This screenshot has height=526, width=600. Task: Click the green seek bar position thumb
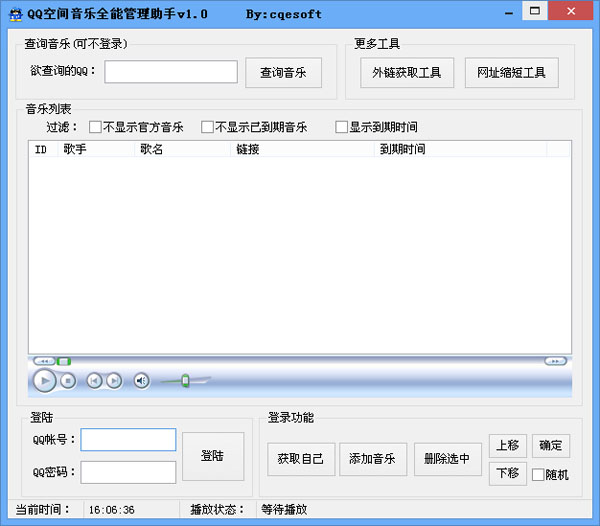[64, 361]
